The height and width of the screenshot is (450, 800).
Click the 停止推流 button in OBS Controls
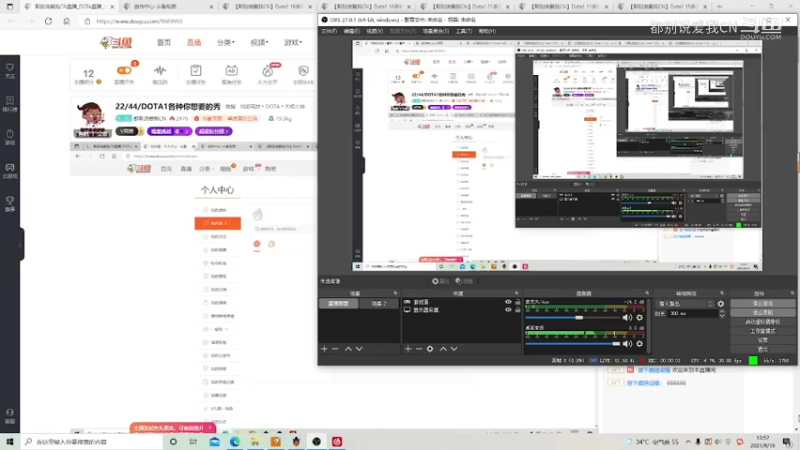[763, 303]
